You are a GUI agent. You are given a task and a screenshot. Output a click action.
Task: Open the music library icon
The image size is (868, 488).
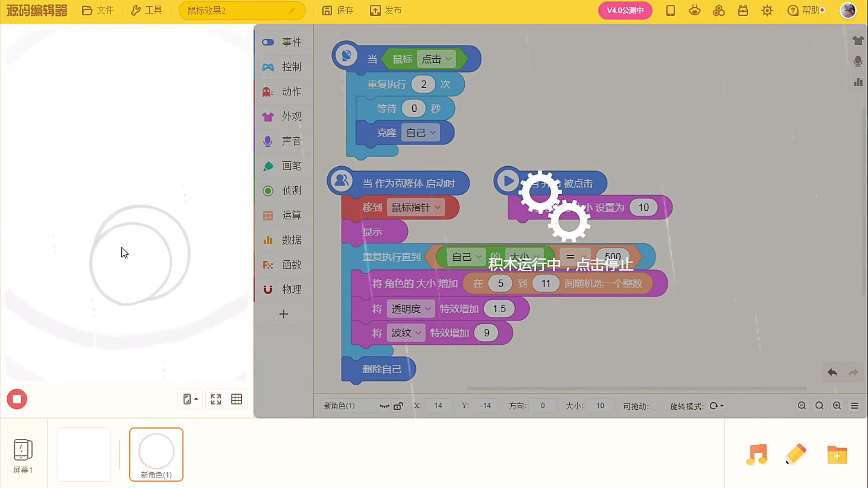[x=756, y=455]
